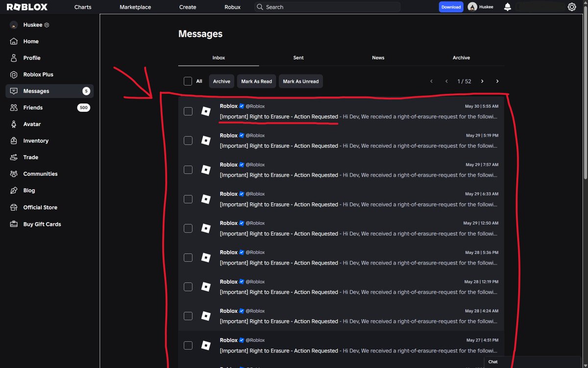
Task: Open the May 27 4:51 PM message
Action: pos(341,345)
